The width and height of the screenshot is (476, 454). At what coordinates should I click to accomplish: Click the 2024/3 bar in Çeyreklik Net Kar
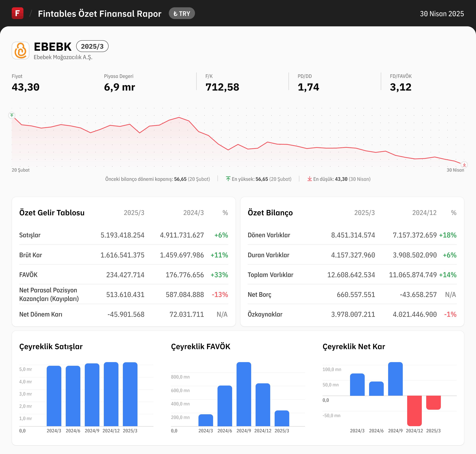coord(357,385)
